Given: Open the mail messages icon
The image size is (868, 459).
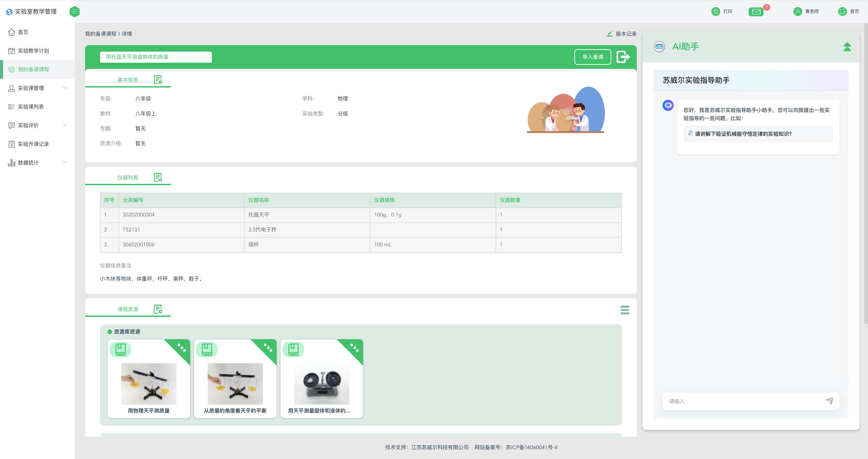Looking at the screenshot, I should [x=756, y=12].
